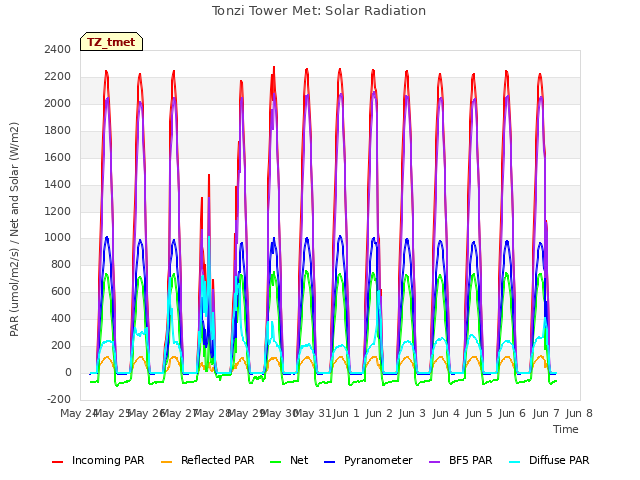The width and height of the screenshot is (640, 480).
Task: Click the 2000 y-axis tick label
Action: pos(58,104)
